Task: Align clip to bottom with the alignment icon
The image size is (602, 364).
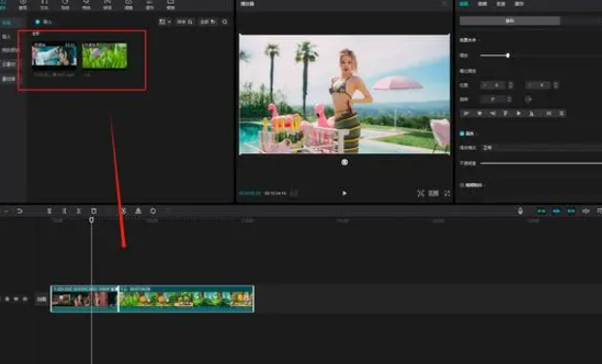Action: [x=532, y=113]
